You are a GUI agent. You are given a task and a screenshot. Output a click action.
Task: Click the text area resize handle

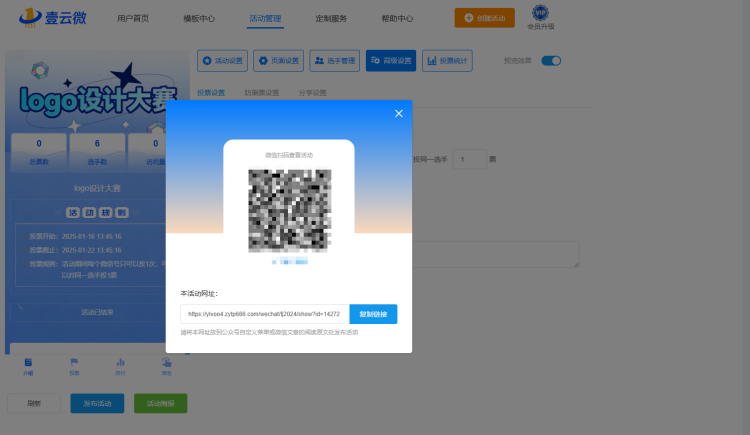click(x=576, y=264)
